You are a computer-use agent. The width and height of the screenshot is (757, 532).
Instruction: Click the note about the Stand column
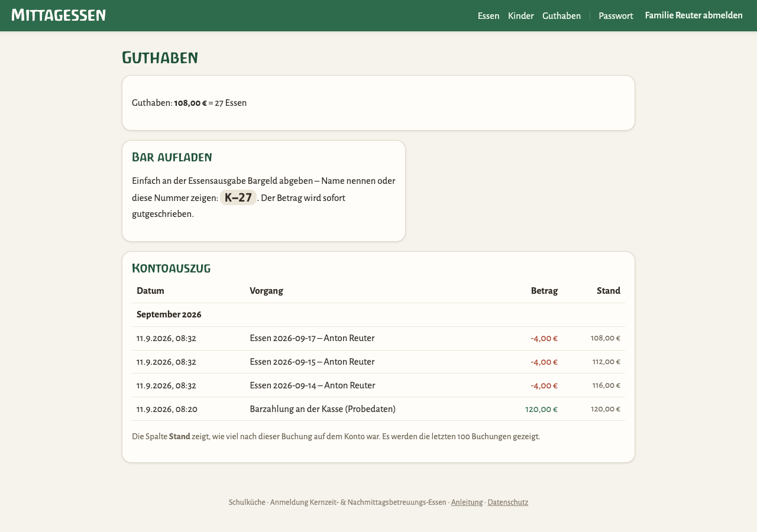(x=336, y=437)
